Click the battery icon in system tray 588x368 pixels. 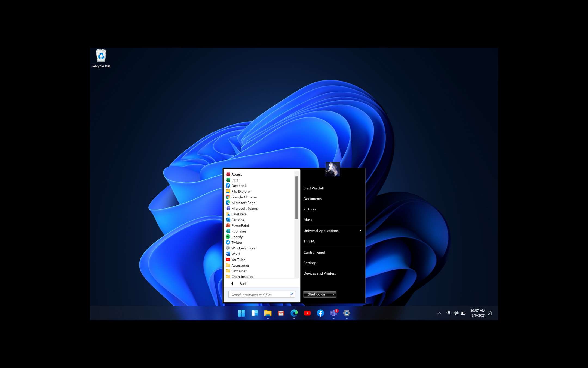463,313
